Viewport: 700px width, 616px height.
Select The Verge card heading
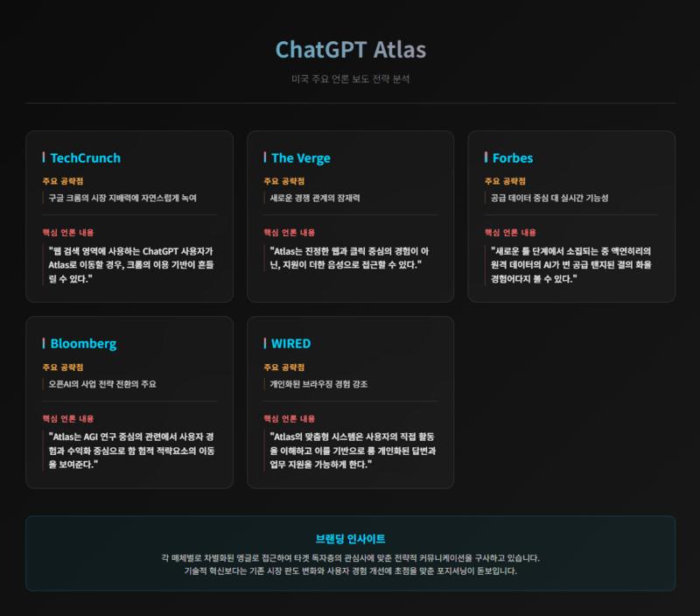[x=300, y=158]
